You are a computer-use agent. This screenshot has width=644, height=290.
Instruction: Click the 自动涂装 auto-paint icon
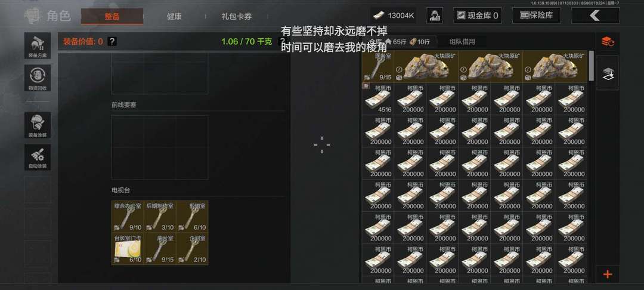click(x=38, y=158)
